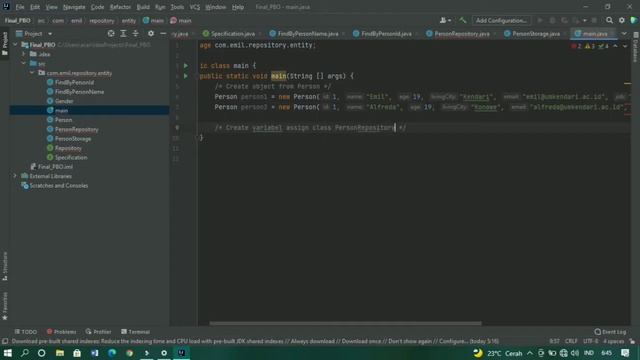
Task: Open Project panel options gear
Action: point(151,33)
